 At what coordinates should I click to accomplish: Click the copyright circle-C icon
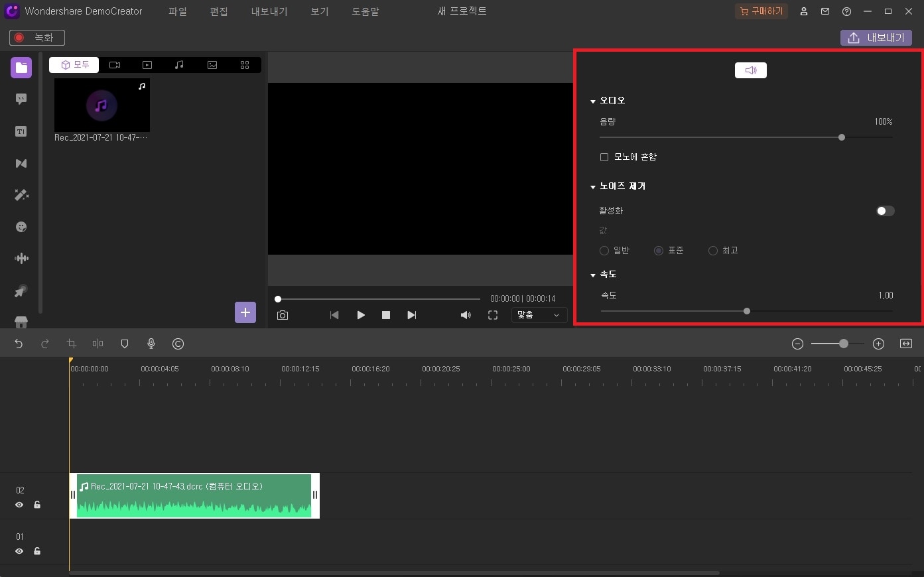pos(178,344)
